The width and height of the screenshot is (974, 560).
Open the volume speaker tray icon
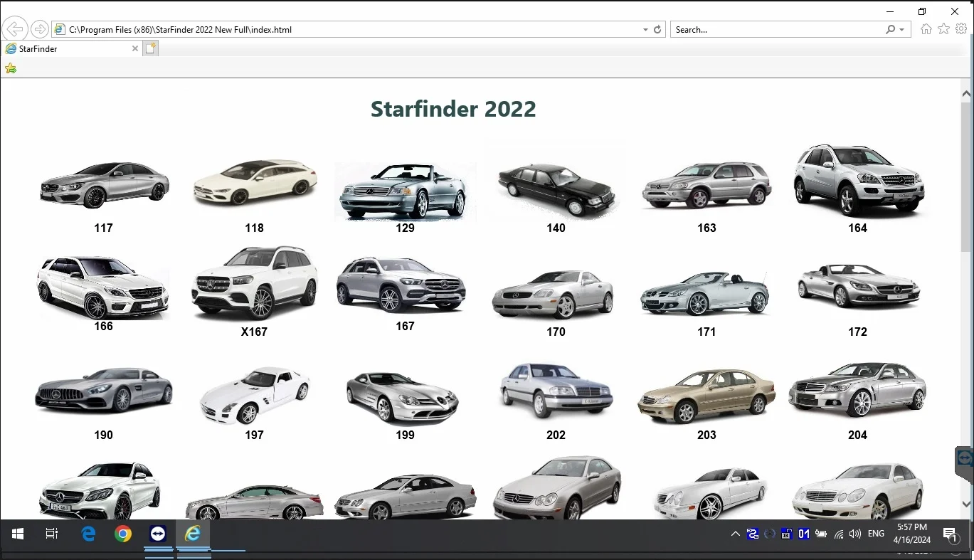[x=855, y=534]
